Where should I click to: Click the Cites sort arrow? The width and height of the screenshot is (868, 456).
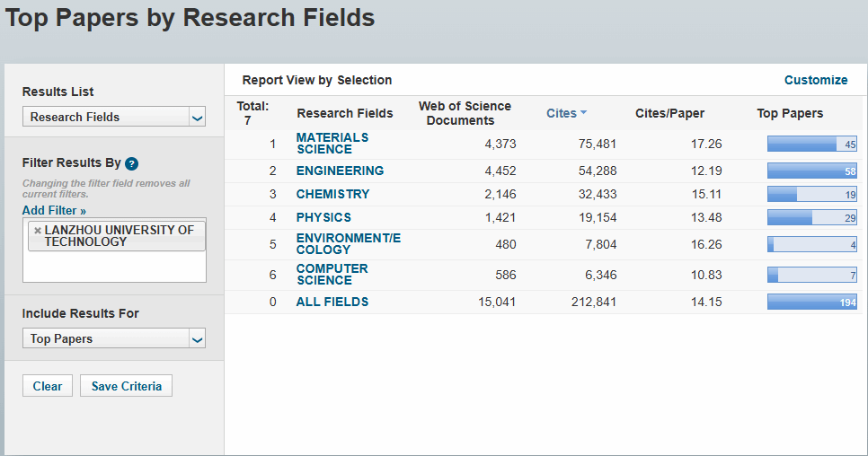[583, 113]
